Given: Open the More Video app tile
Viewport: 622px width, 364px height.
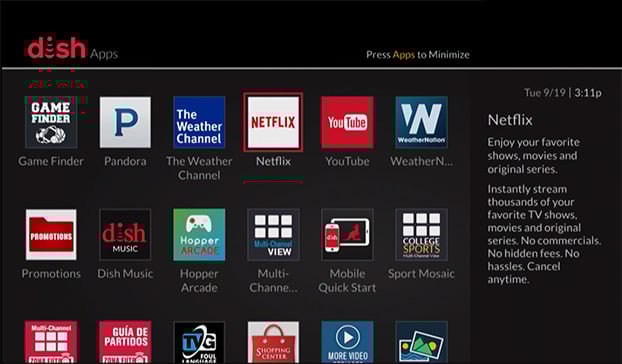Looking at the screenshot, I should pos(347,342).
